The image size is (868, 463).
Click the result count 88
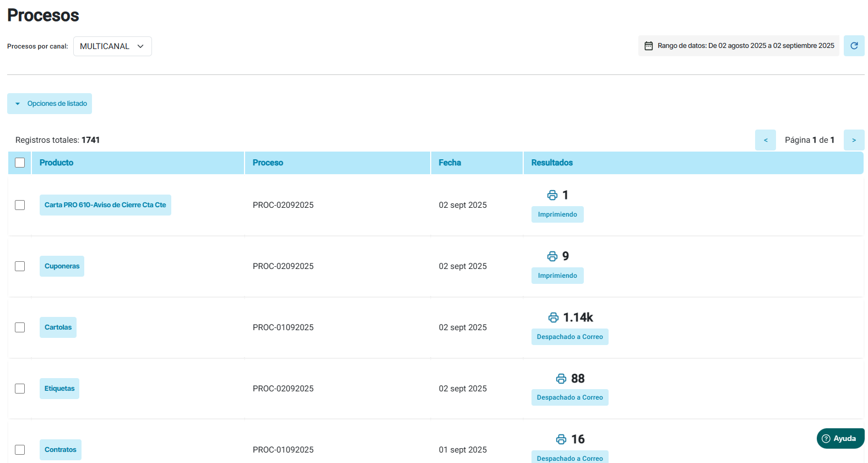tap(578, 379)
